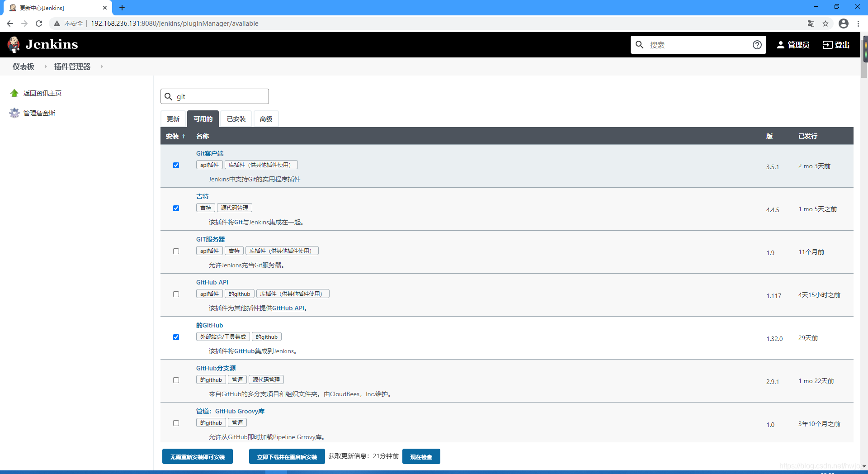Open 管道：GitHub Groovy库 plugin link

(x=230, y=411)
